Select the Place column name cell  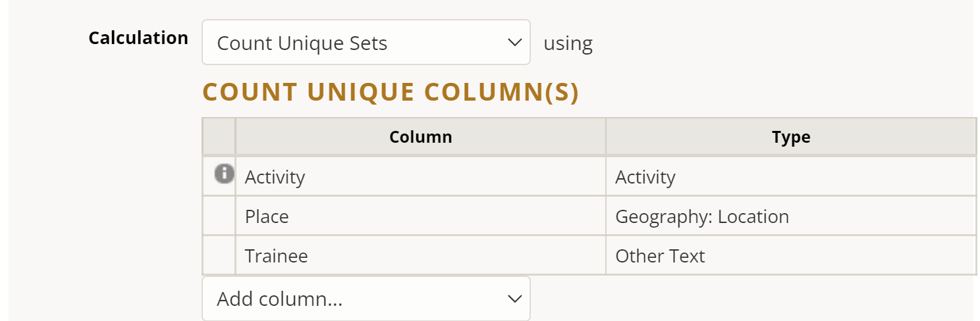click(x=420, y=216)
